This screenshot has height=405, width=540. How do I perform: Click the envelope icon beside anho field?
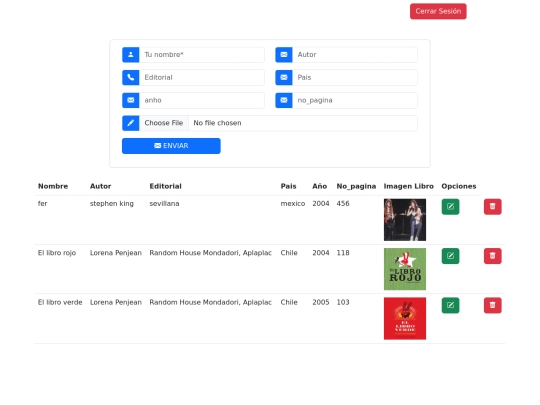click(131, 100)
